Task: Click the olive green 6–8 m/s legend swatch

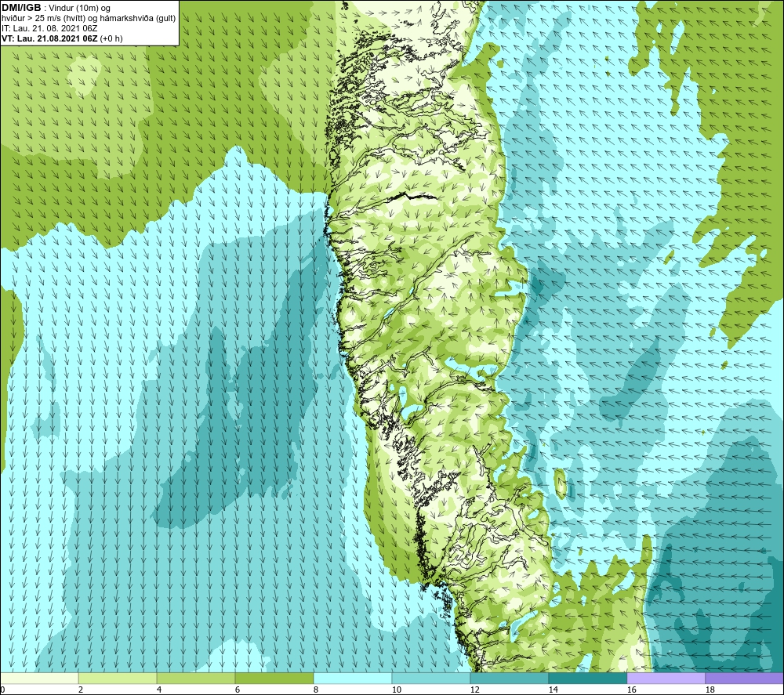Action: click(274, 678)
